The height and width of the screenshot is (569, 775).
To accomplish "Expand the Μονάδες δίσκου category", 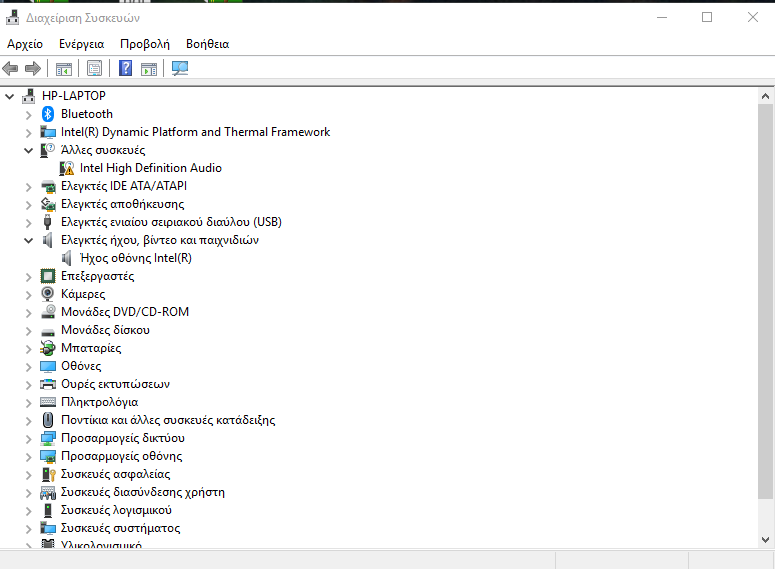I will click(28, 330).
